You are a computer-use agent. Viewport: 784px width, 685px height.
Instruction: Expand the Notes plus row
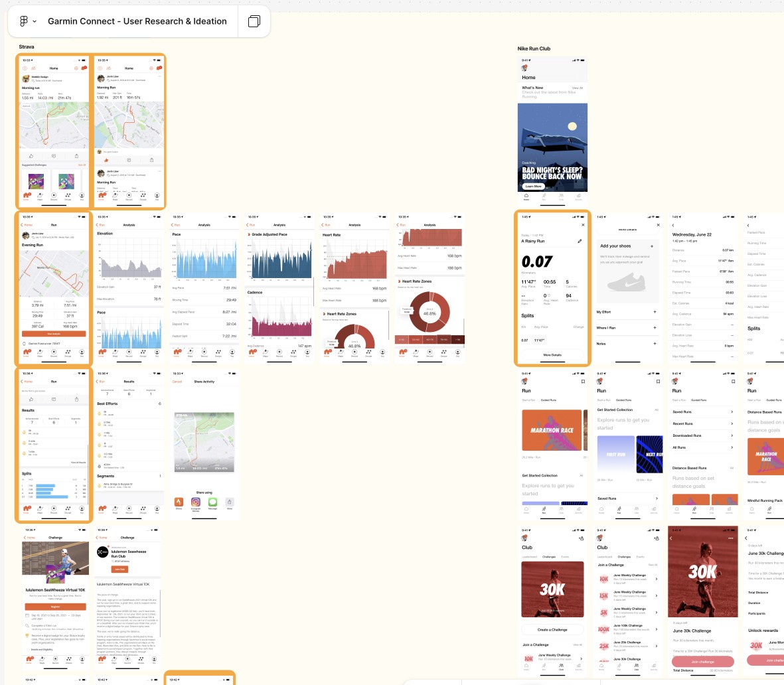point(627,344)
